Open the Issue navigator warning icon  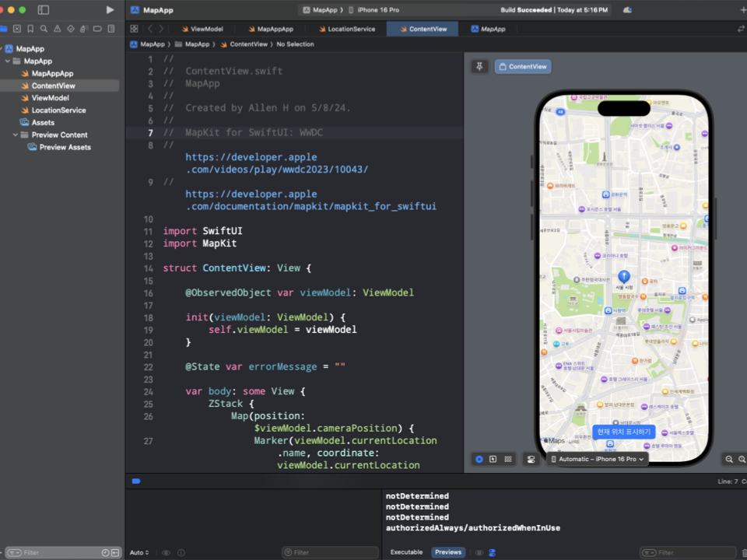[57, 29]
